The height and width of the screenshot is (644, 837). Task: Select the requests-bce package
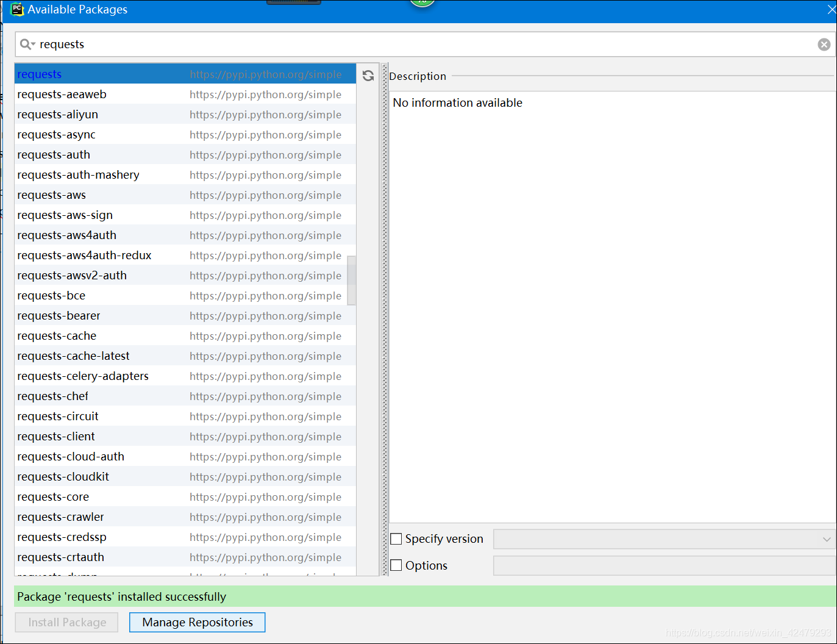[185, 296]
